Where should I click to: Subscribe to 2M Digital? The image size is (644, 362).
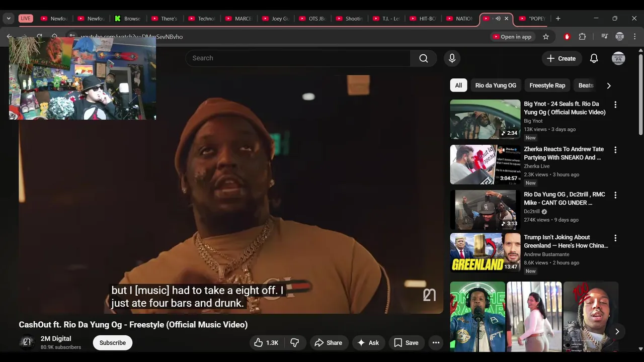click(x=112, y=343)
